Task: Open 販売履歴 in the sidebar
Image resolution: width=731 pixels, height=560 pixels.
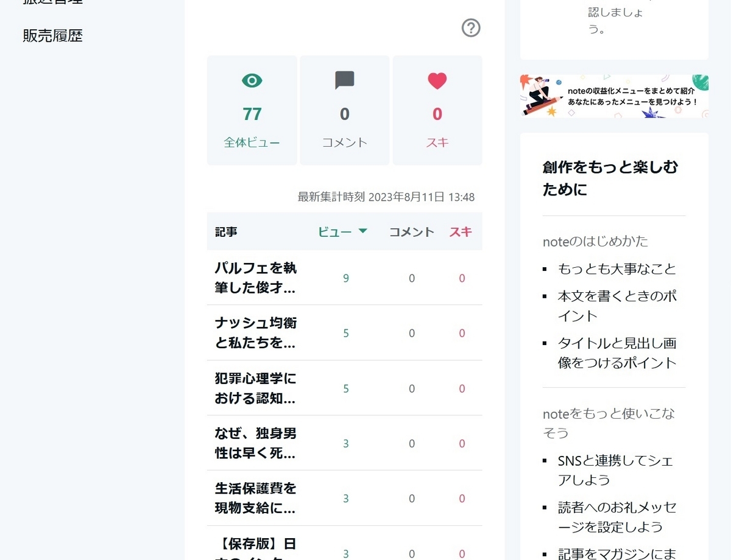Action: (52, 36)
